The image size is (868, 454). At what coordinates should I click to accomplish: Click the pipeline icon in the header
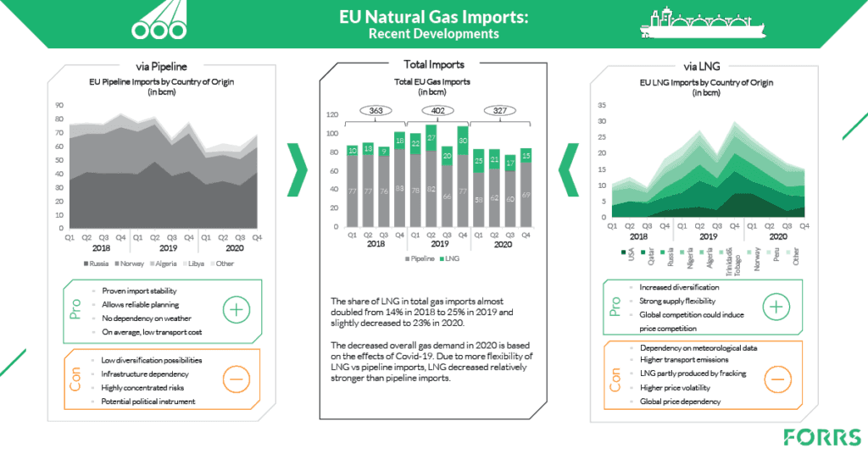coord(159,23)
